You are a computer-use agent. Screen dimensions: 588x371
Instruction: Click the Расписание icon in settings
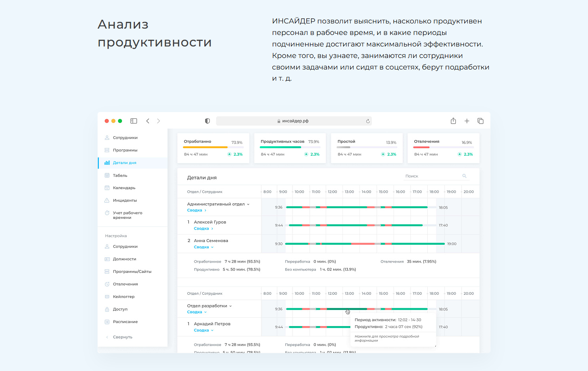(x=107, y=322)
